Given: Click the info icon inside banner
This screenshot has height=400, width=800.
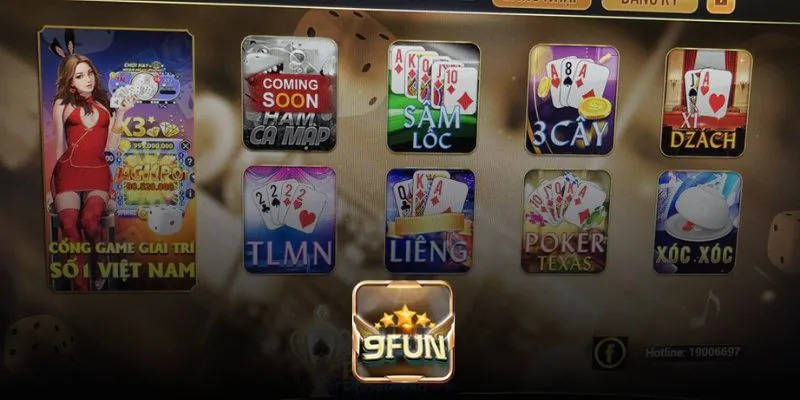Looking at the screenshot, I should tap(190, 193).
